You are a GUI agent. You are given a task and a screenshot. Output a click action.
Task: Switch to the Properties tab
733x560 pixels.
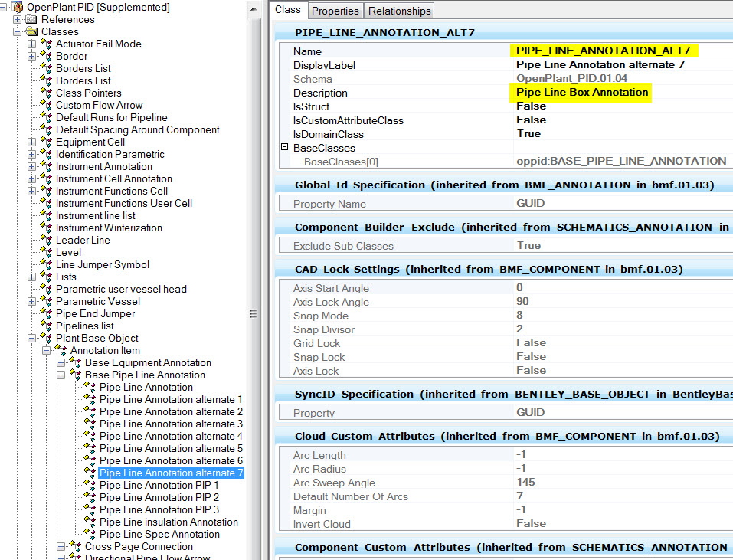[335, 11]
